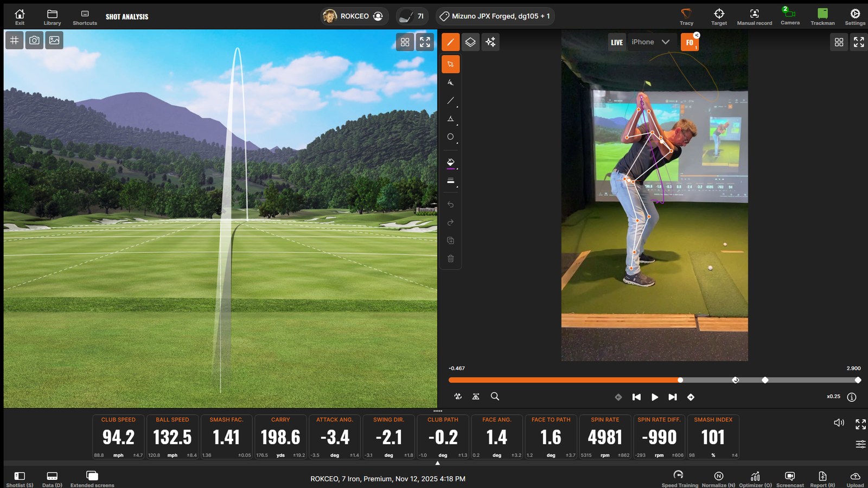Start a Screencast
868x488 pixels.
click(x=790, y=479)
